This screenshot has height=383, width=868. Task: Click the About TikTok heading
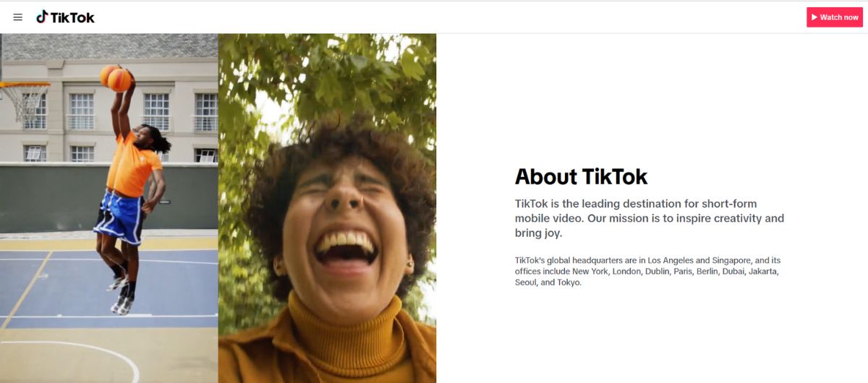tap(581, 176)
